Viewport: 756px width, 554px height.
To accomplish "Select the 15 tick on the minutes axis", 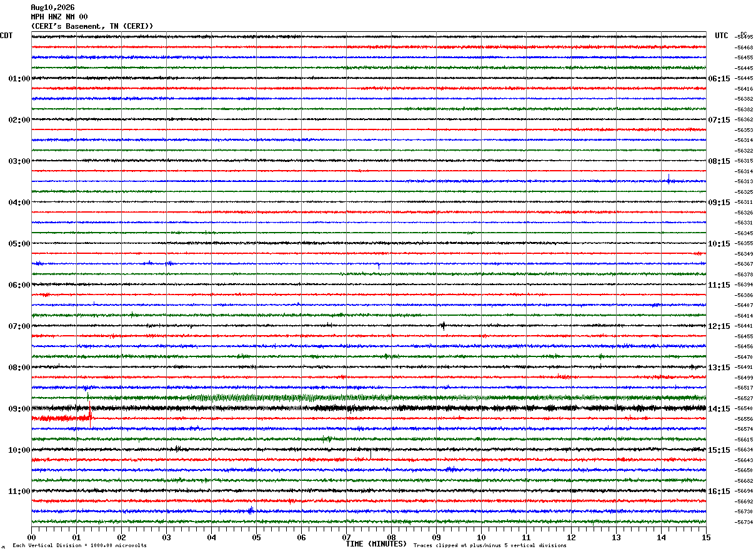I will pyautogui.click(x=706, y=537).
